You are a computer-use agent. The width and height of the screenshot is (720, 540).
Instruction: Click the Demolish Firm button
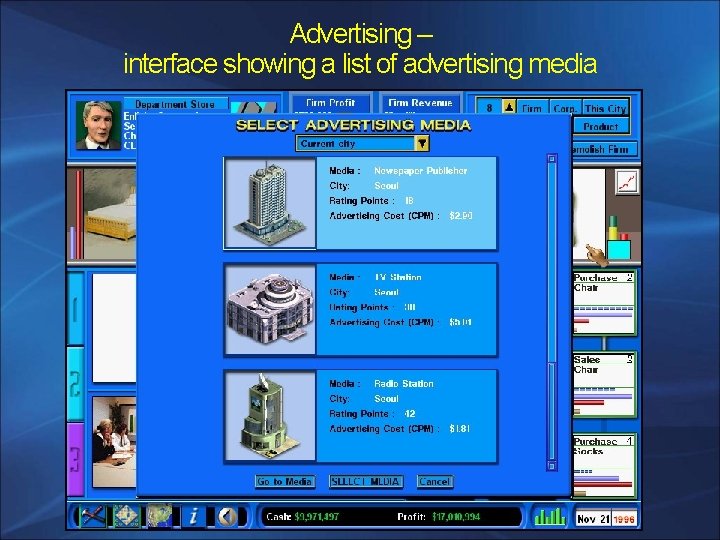tap(604, 149)
